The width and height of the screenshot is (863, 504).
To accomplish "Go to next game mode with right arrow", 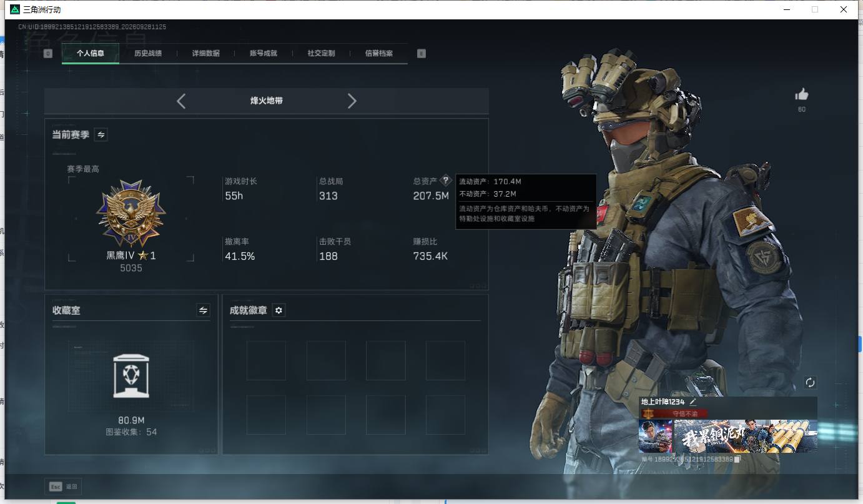I will click(352, 101).
